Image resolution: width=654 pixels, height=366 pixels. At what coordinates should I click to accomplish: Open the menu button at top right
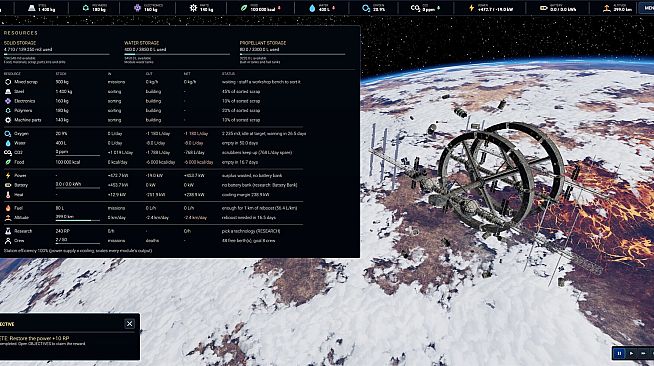647,8
